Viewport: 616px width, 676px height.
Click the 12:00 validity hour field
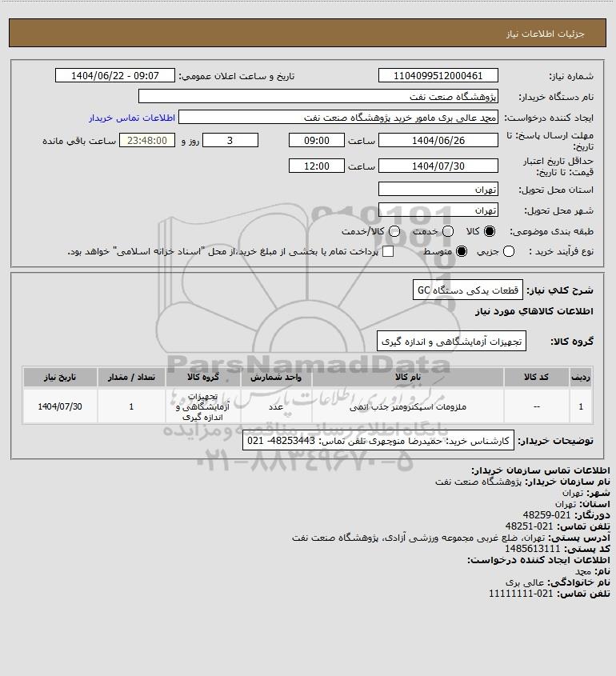(317, 166)
